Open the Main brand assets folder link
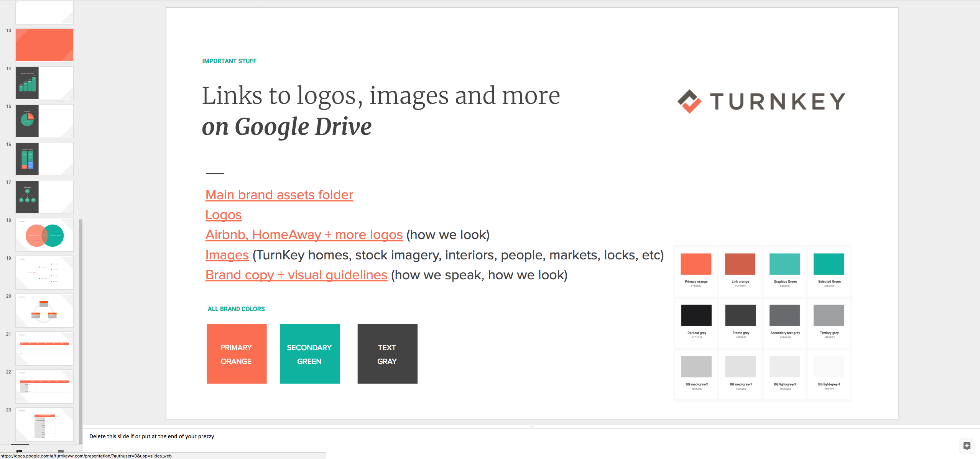Image resolution: width=980 pixels, height=459 pixels. pyautogui.click(x=279, y=195)
